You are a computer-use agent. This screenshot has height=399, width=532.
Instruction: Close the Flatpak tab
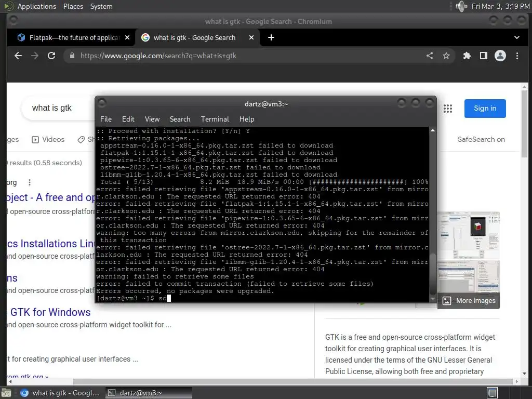[127, 37]
